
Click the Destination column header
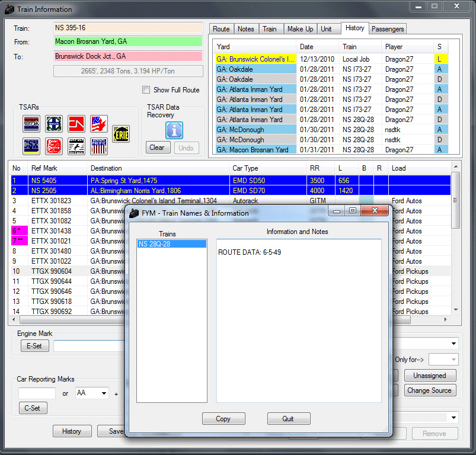(158, 168)
